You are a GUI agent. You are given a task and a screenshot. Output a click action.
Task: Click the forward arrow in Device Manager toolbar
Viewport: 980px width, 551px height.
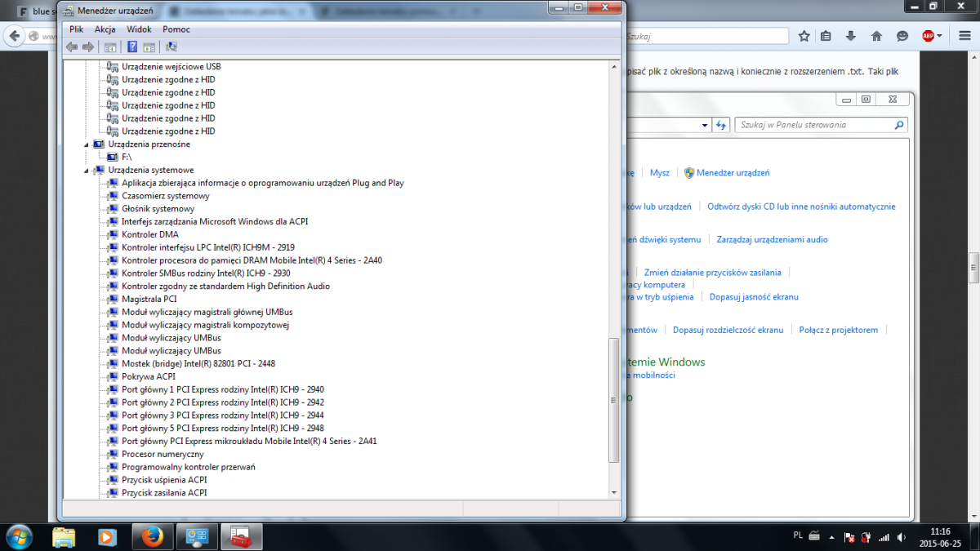pyautogui.click(x=88, y=47)
